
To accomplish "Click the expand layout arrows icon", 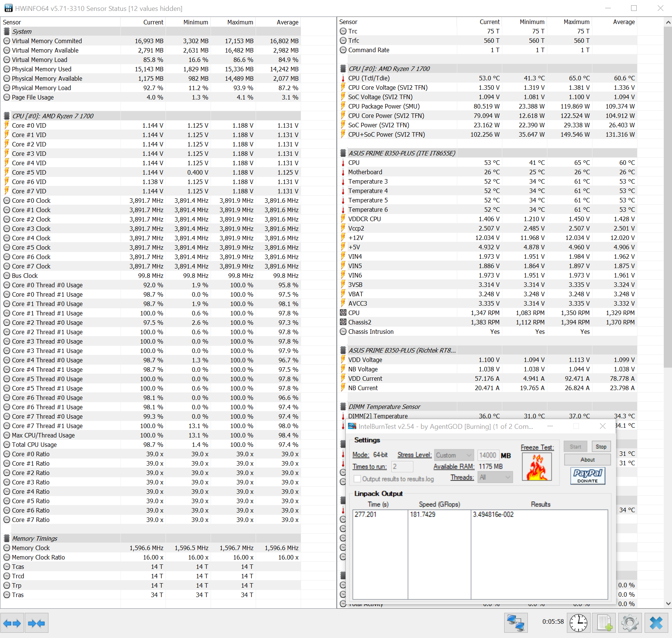I will [x=12, y=624].
